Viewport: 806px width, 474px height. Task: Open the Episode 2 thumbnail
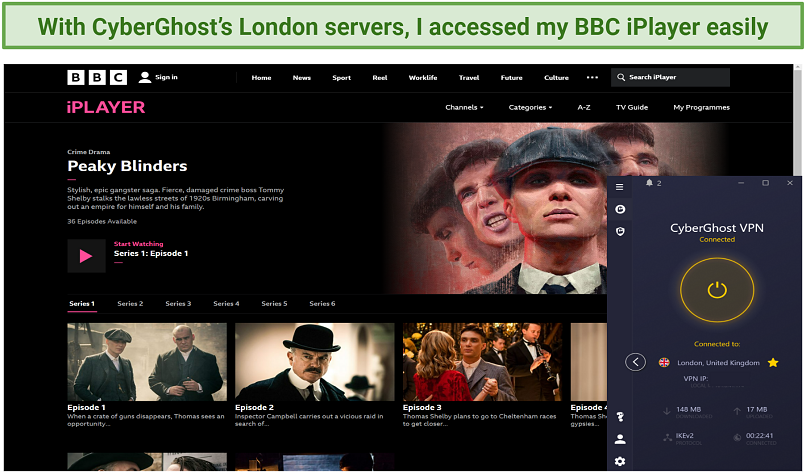[315, 362]
